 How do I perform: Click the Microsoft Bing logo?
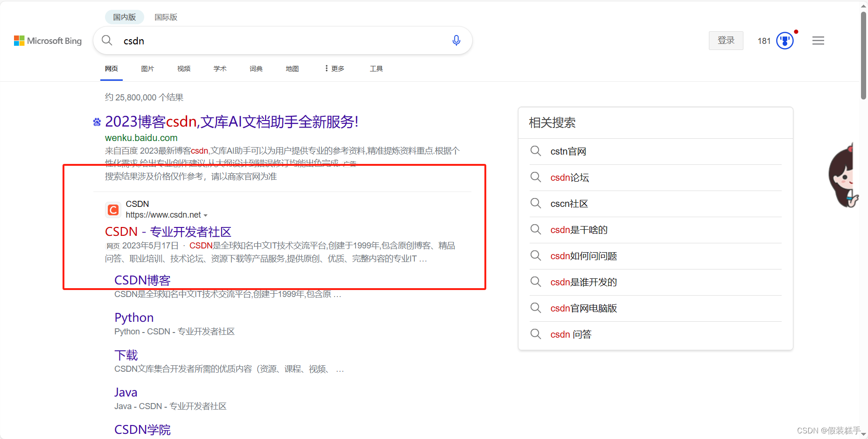[48, 41]
